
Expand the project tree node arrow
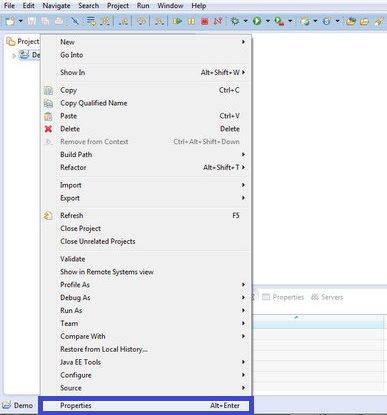coord(14,56)
